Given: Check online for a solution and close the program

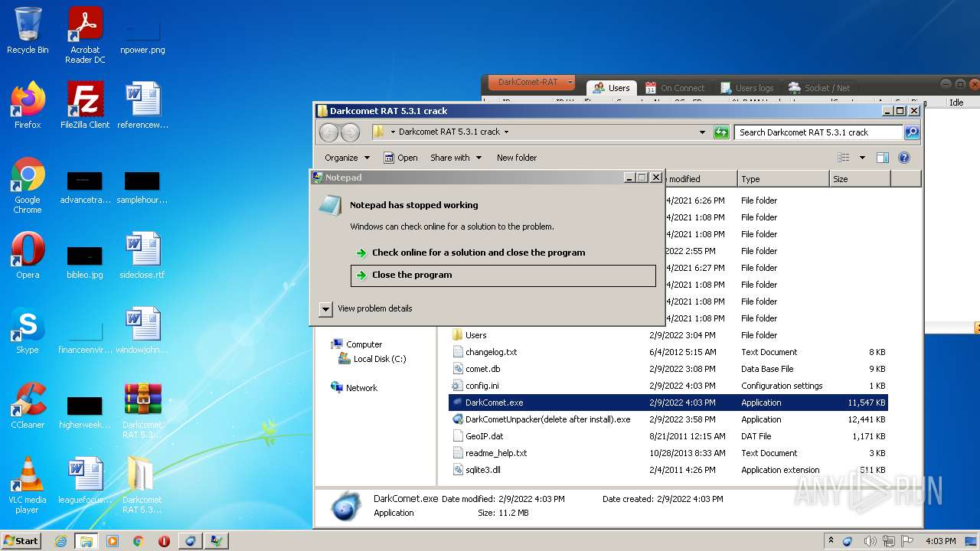Looking at the screenshot, I should [470, 253].
